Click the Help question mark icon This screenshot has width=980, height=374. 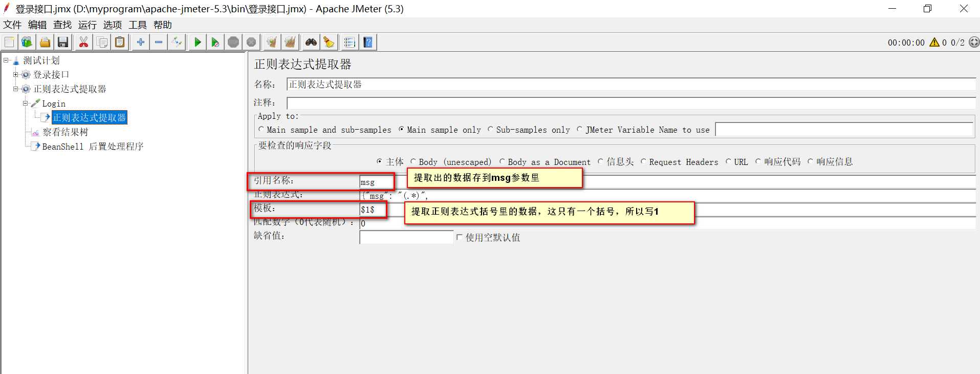pyautogui.click(x=368, y=42)
